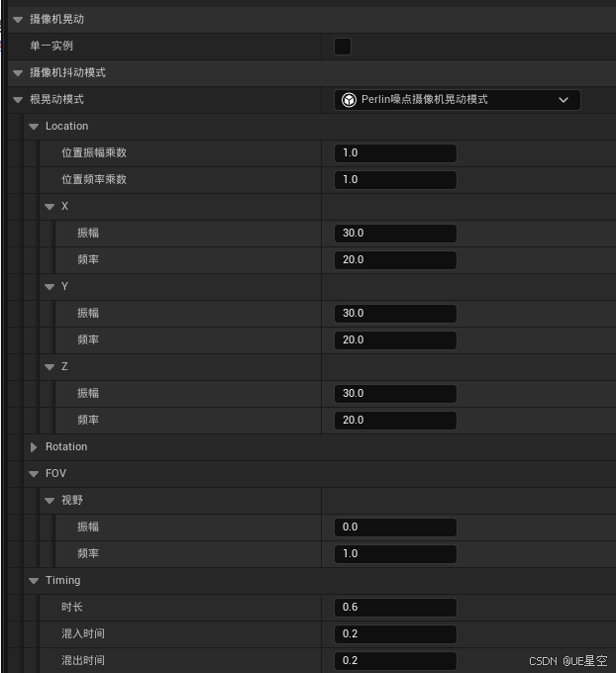Expand the Rotation group
The width and height of the screenshot is (616, 673).
pos(34,446)
